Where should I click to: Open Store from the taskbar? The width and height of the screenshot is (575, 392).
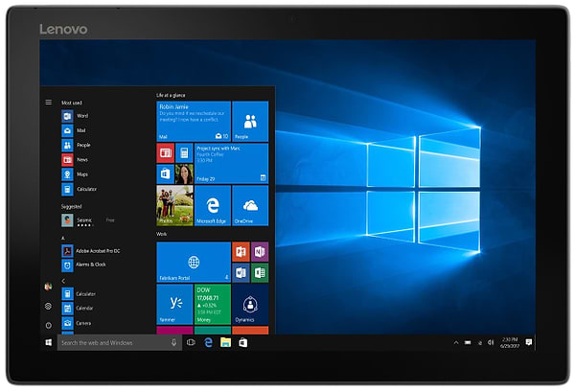(242, 342)
